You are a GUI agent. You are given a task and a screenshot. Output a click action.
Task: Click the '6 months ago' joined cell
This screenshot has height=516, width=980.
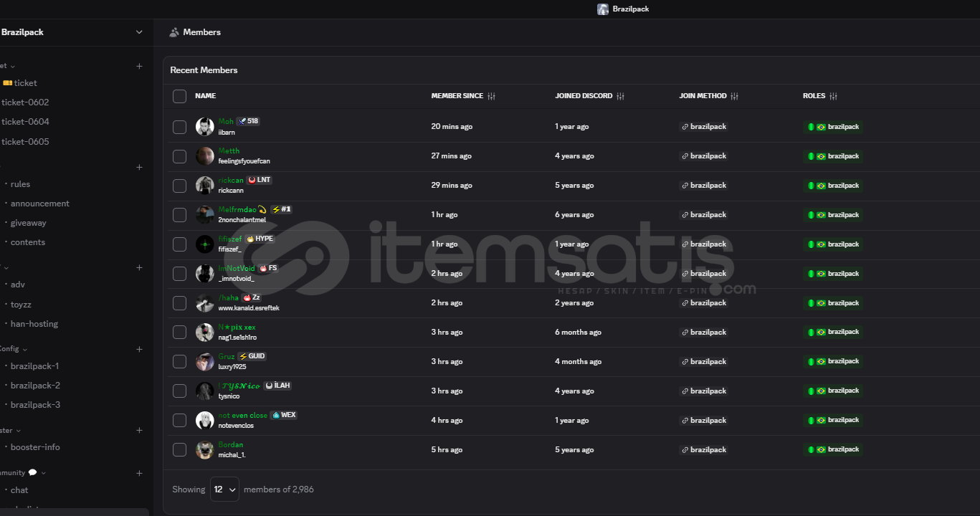pos(578,333)
